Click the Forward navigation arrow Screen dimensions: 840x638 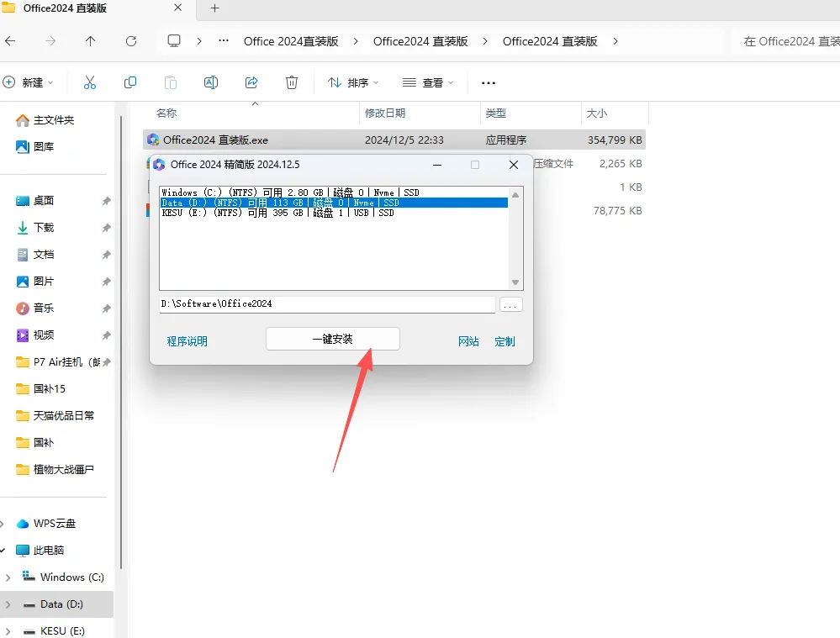[x=50, y=40]
